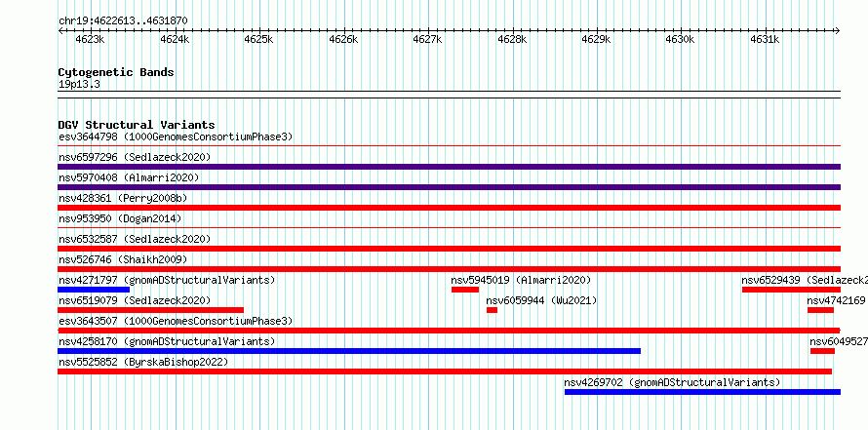This screenshot has height=430, width=868.
Task: Click the nsv6519079 (Sedlazeck2020) label
Action: [135, 300]
